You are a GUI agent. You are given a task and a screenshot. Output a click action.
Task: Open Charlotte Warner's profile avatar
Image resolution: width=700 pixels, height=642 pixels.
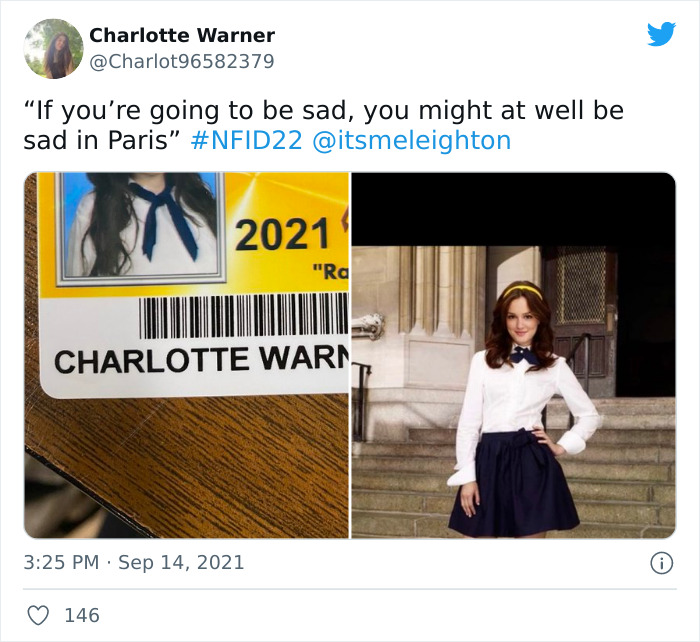(54, 49)
